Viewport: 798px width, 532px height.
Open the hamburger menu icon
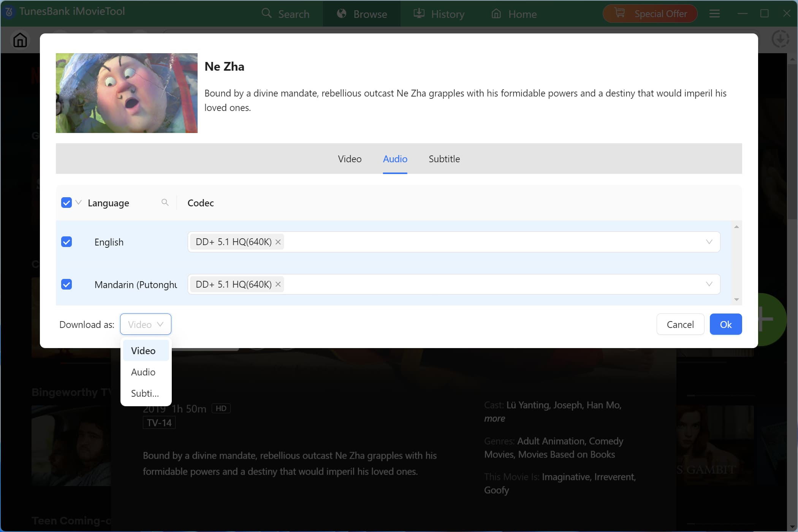click(714, 14)
